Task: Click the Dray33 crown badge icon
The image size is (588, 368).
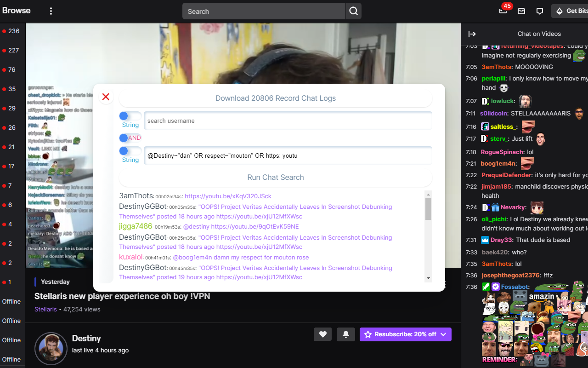Action: coord(485,240)
